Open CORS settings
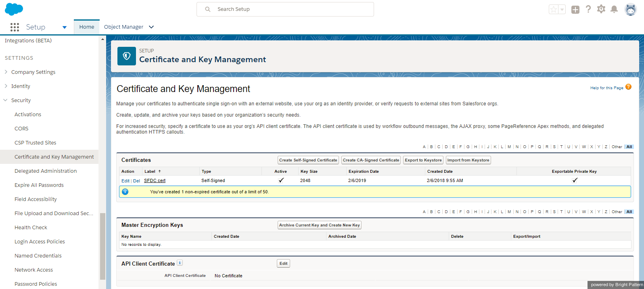This screenshot has width=644, height=289. [x=21, y=129]
